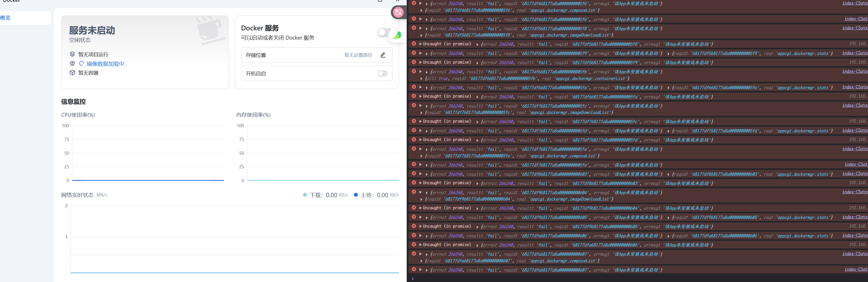868x282 pixels.
Task: Click the 镜像数据加载中.. link
Action: pyautogui.click(x=106, y=64)
